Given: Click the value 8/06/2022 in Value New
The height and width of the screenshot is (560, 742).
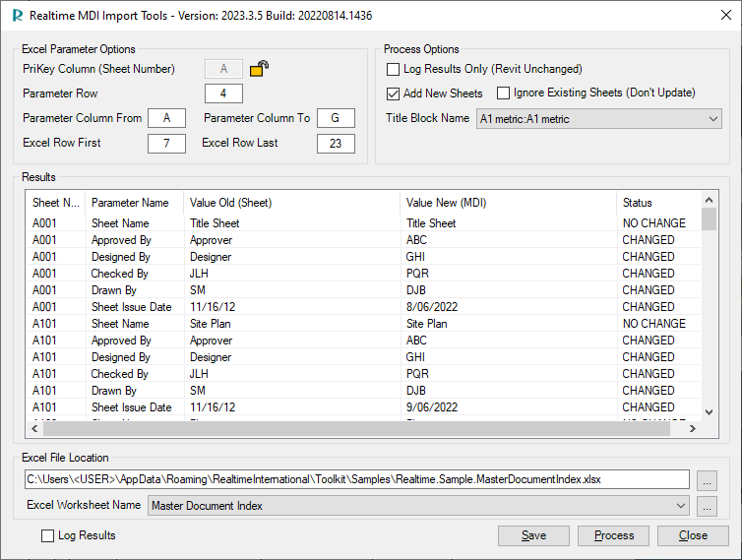Looking at the screenshot, I should (432, 307).
